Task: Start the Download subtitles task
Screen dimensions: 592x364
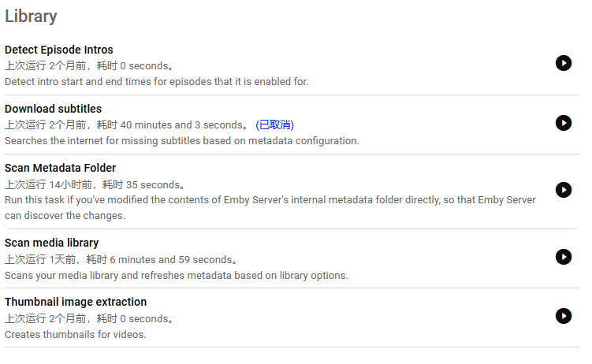Action: coord(563,122)
